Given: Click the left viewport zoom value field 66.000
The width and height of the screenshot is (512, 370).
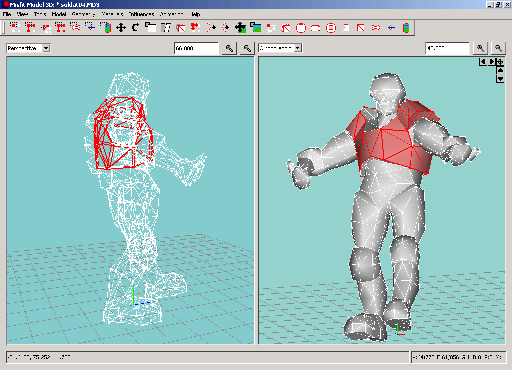Looking at the screenshot, I should pyautogui.click(x=196, y=48).
